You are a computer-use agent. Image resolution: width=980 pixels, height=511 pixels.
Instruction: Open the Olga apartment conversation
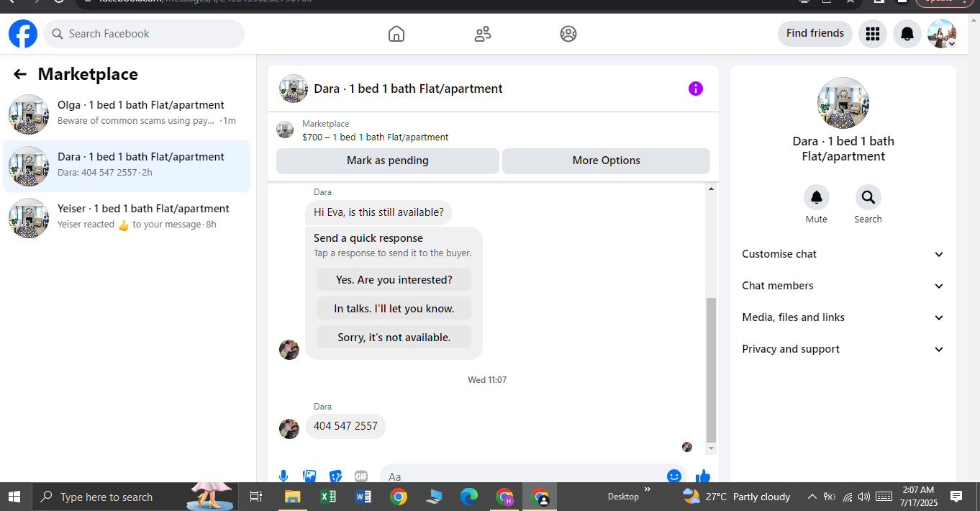pyautogui.click(x=127, y=114)
